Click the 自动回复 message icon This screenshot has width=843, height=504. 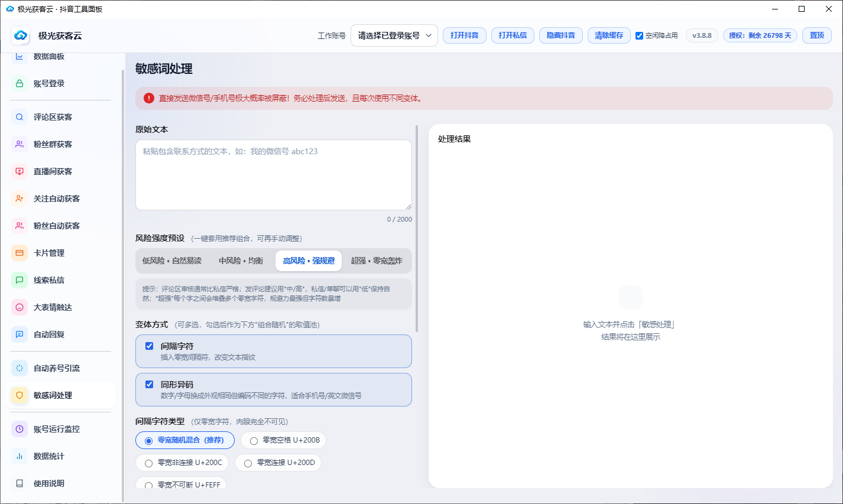[20, 334]
